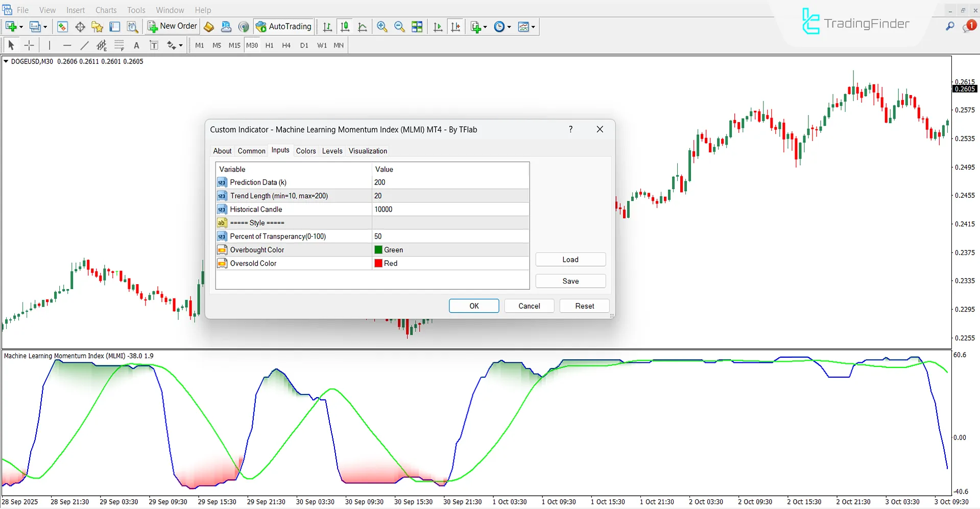The height and width of the screenshot is (509, 980).
Task: Click the green Overbought Color swatch
Action: [378, 250]
